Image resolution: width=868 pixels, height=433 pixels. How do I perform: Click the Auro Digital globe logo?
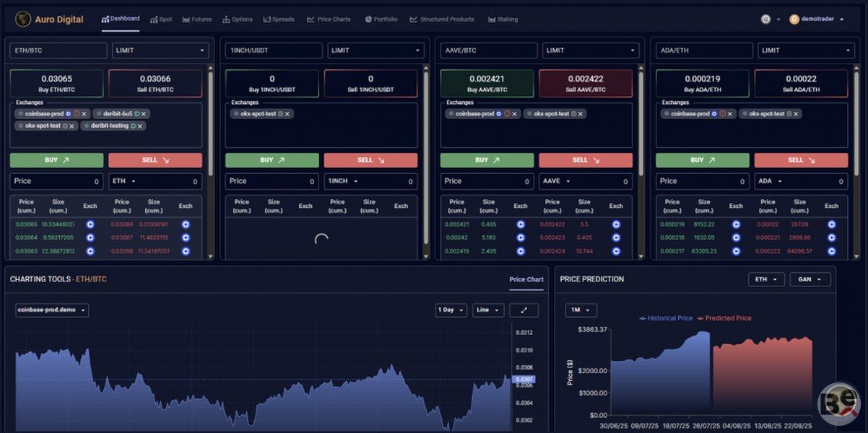23,19
